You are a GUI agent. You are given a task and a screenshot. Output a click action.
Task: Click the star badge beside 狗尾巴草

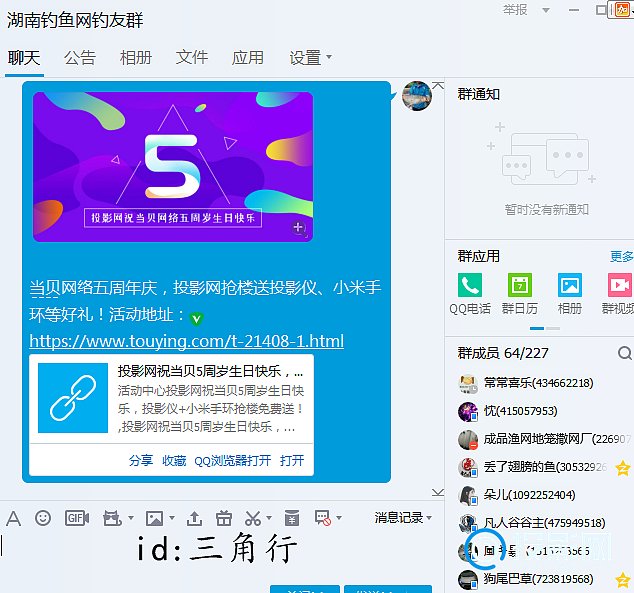tap(623, 580)
